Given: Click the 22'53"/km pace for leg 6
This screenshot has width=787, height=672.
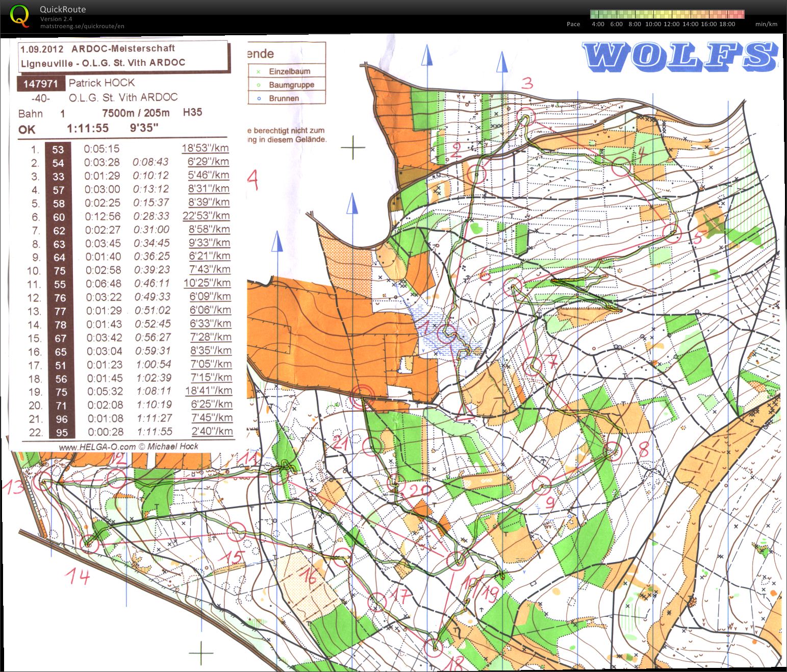Looking at the screenshot, I should pos(206,215).
